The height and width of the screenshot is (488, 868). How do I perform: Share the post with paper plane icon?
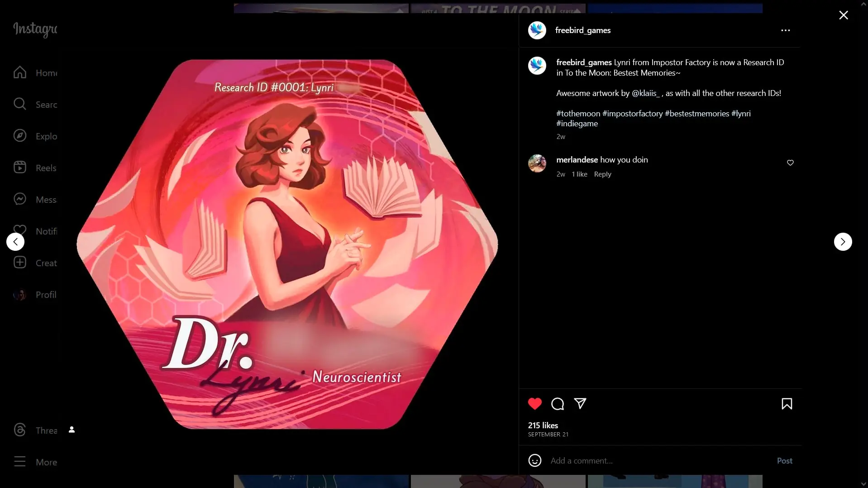(580, 403)
